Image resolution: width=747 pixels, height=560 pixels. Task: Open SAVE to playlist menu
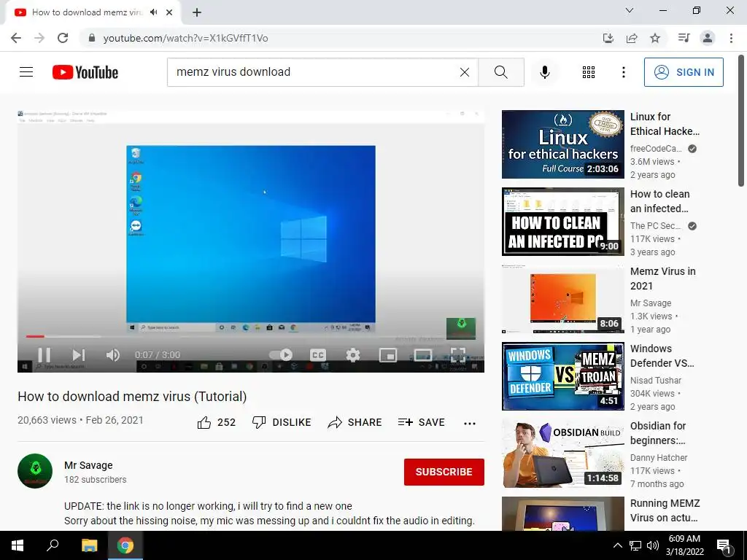click(x=421, y=422)
